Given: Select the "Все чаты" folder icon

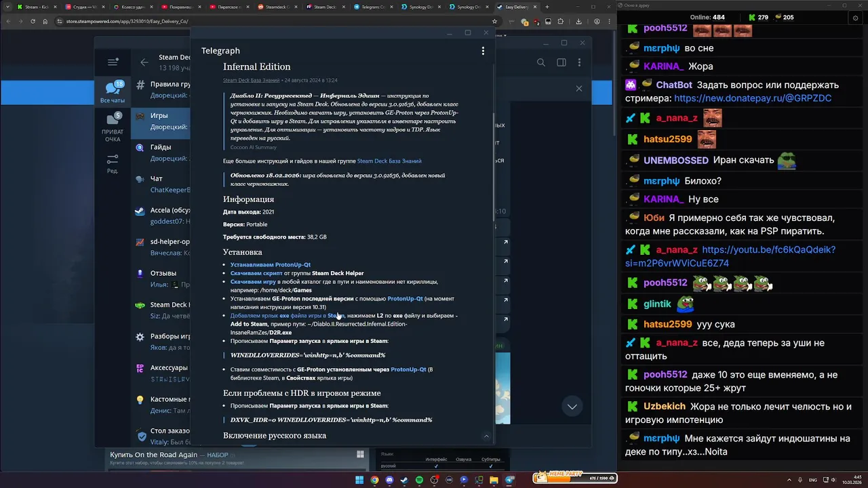Looking at the screenshot, I should [x=113, y=91].
